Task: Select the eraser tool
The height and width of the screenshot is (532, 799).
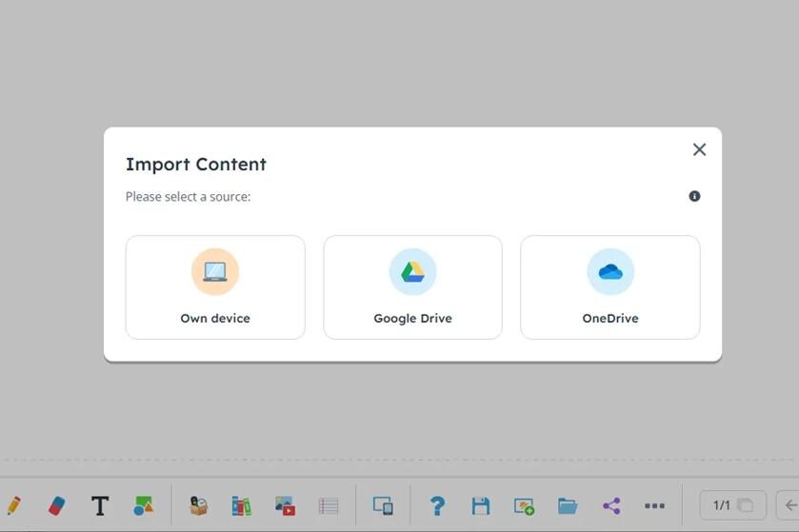Action: 56,505
